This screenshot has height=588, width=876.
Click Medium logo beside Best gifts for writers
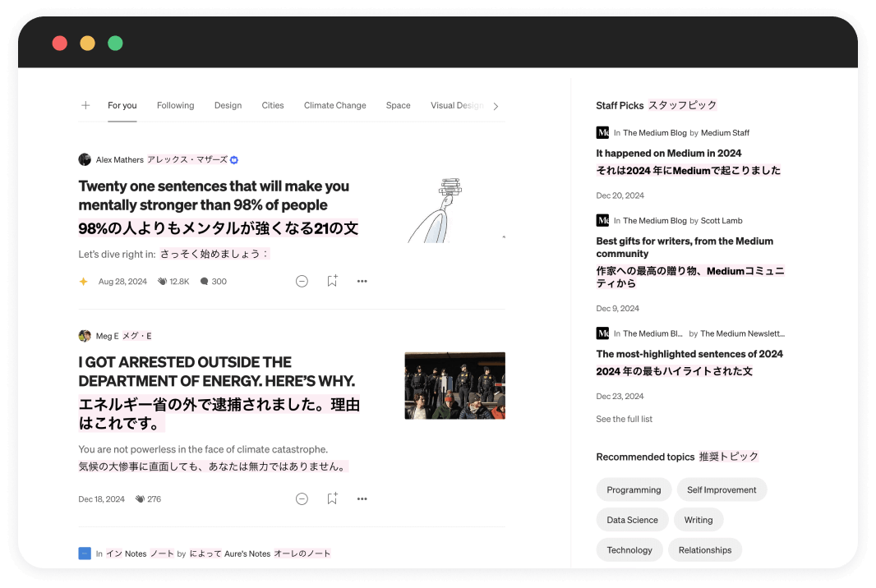(x=602, y=220)
